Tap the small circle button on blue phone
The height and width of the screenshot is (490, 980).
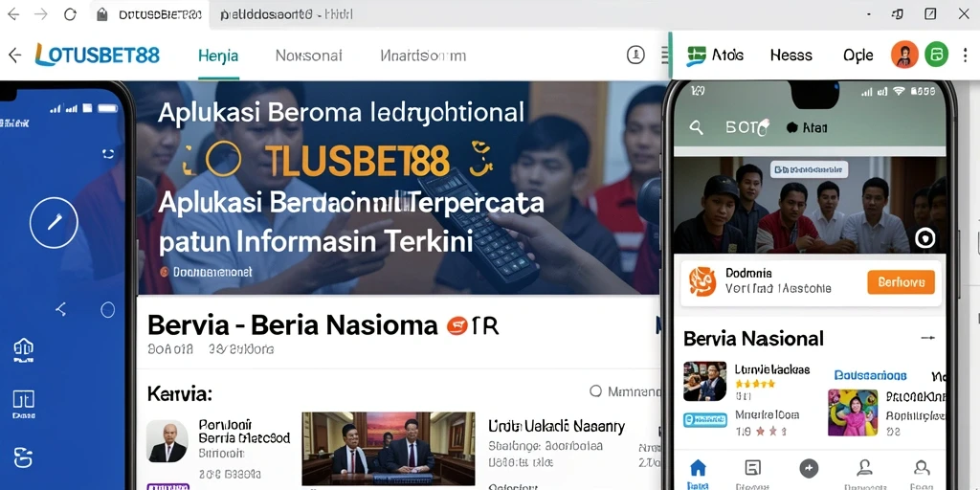107,309
